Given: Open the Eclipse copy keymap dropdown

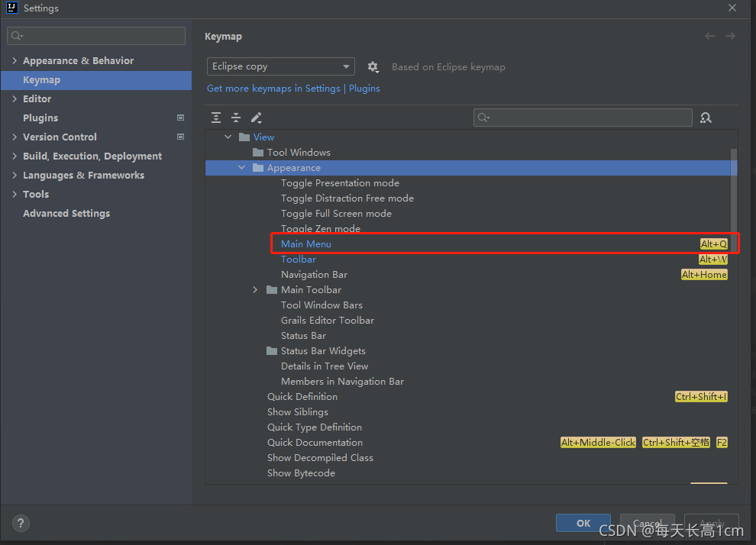Looking at the screenshot, I should (280, 66).
